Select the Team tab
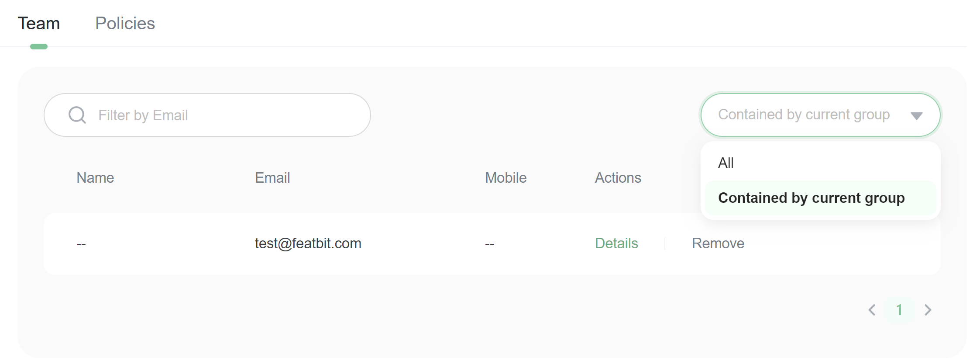The width and height of the screenshot is (980, 358). tap(39, 24)
